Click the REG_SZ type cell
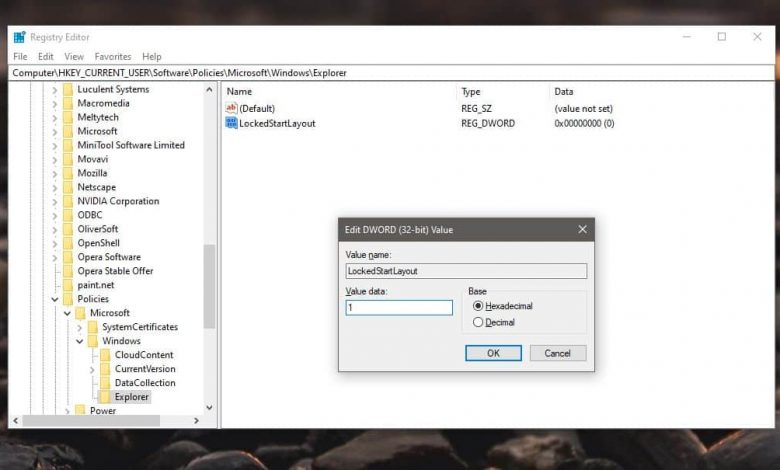 point(476,108)
